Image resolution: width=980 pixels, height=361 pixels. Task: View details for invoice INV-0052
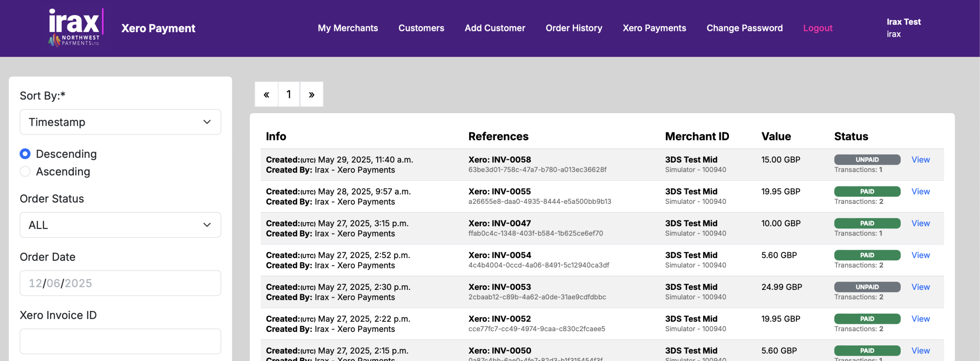click(x=920, y=319)
